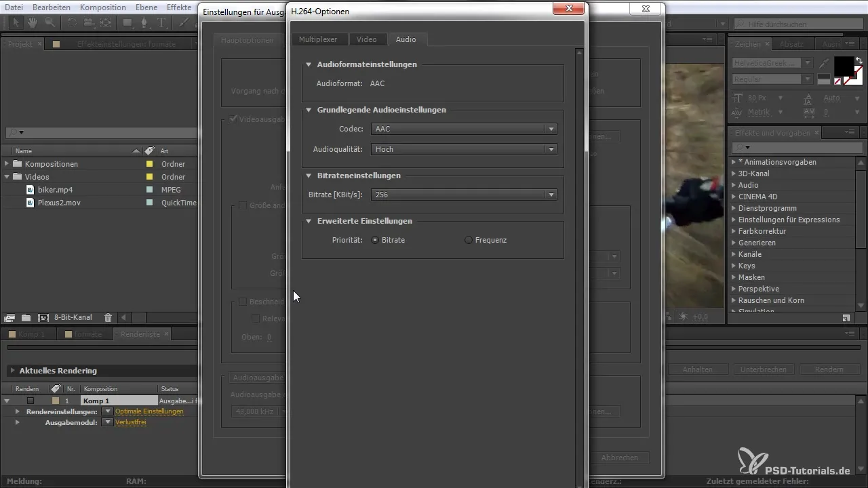
Task: Click the biker.mp4 file icon
Action: 31,190
